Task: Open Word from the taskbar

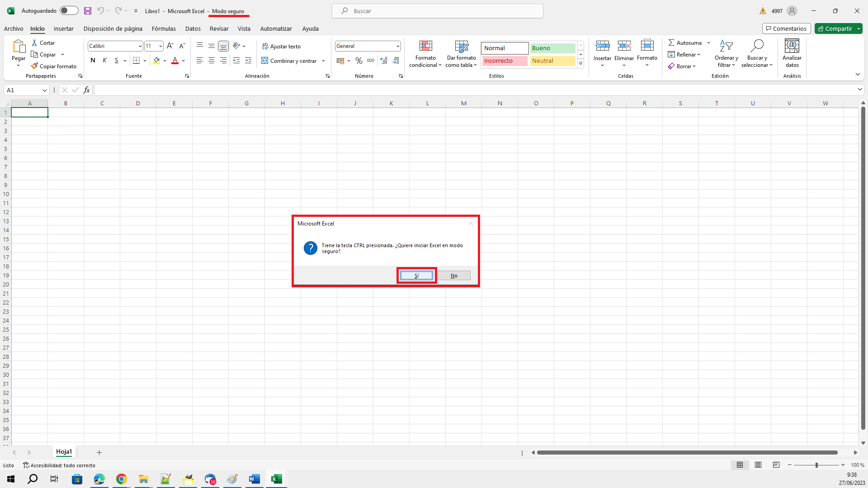Action: pyautogui.click(x=255, y=479)
